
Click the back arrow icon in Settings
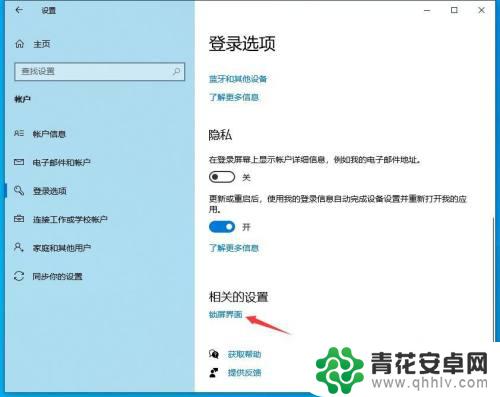[x=19, y=10]
